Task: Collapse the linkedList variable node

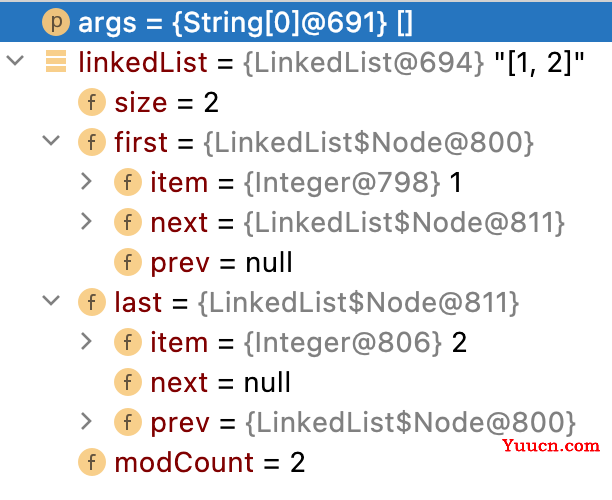Action: coord(15,61)
